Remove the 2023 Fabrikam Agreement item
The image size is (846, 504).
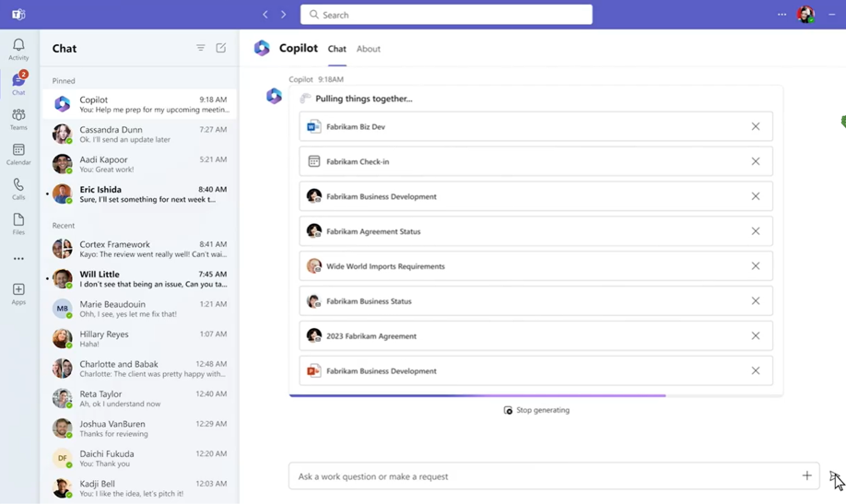pos(755,336)
